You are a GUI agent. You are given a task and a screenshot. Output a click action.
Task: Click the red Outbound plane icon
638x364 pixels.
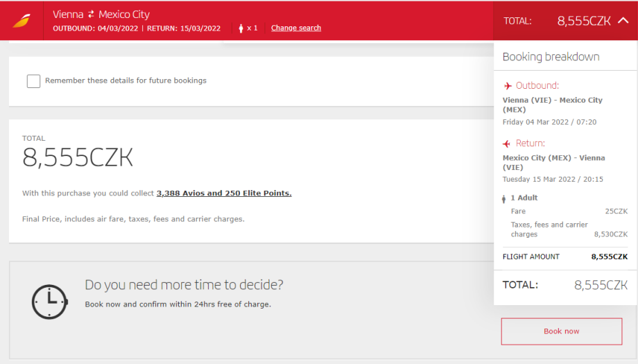click(x=508, y=86)
